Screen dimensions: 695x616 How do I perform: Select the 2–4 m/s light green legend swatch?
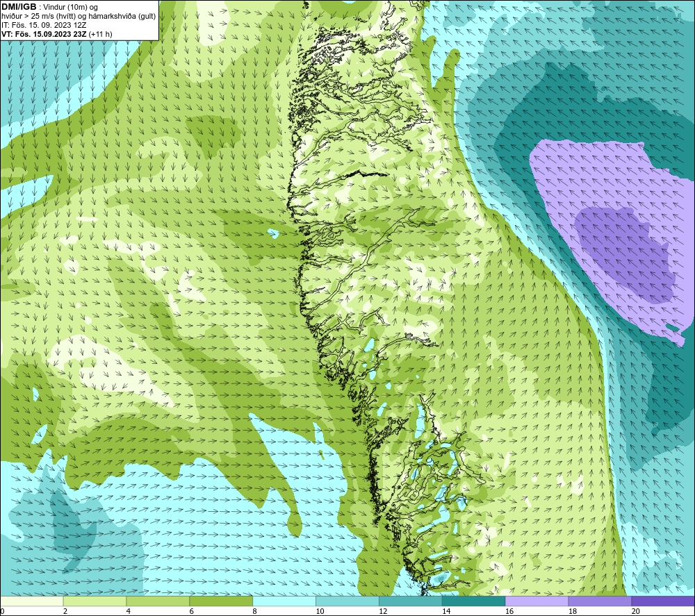coord(95,601)
